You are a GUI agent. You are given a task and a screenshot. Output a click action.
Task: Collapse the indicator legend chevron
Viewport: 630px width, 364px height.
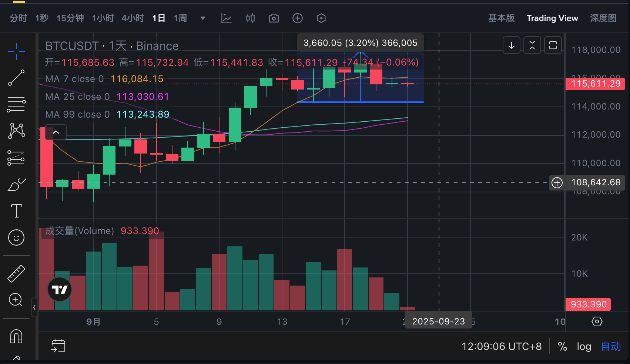56,132
